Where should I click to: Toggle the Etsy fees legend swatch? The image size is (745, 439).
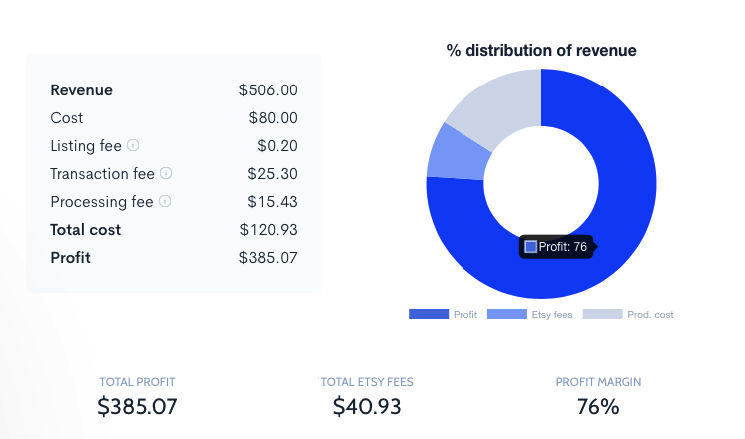(x=506, y=314)
